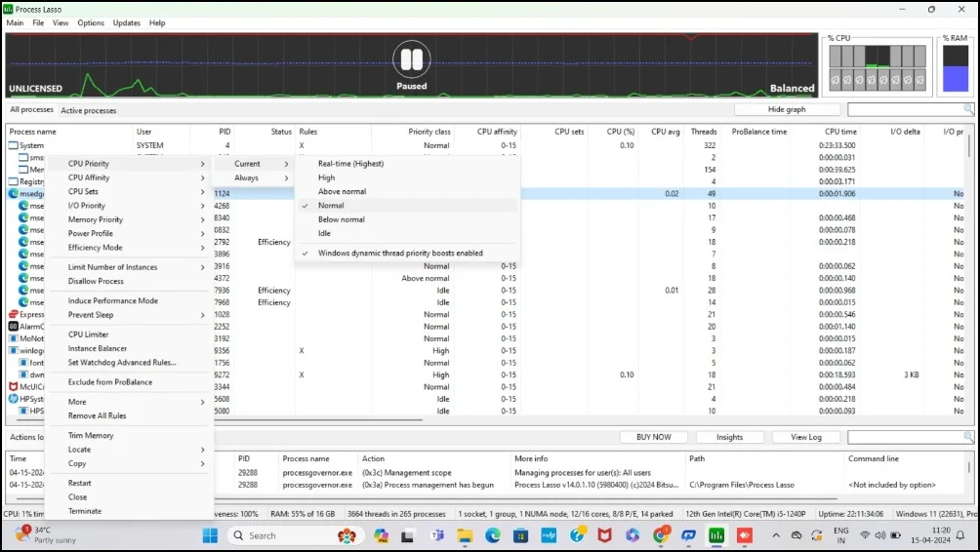Toggle Induce Performance Mode
The image size is (980, 552).
(x=130, y=300)
